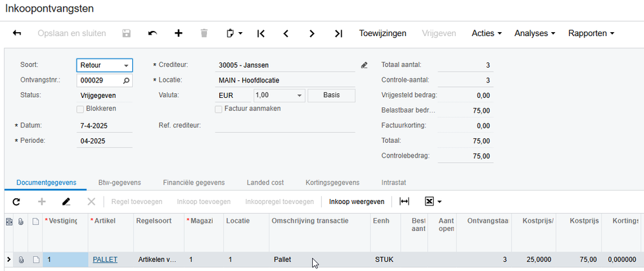Refresh the grid with the refresh icon

point(16,201)
